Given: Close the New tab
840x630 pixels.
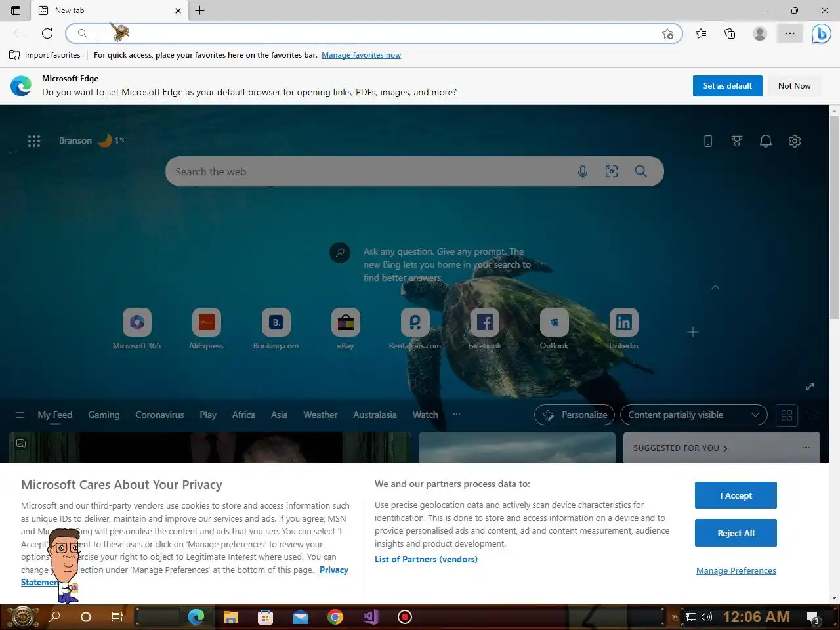Looking at the screenshot, I should [x=178, y=10].
